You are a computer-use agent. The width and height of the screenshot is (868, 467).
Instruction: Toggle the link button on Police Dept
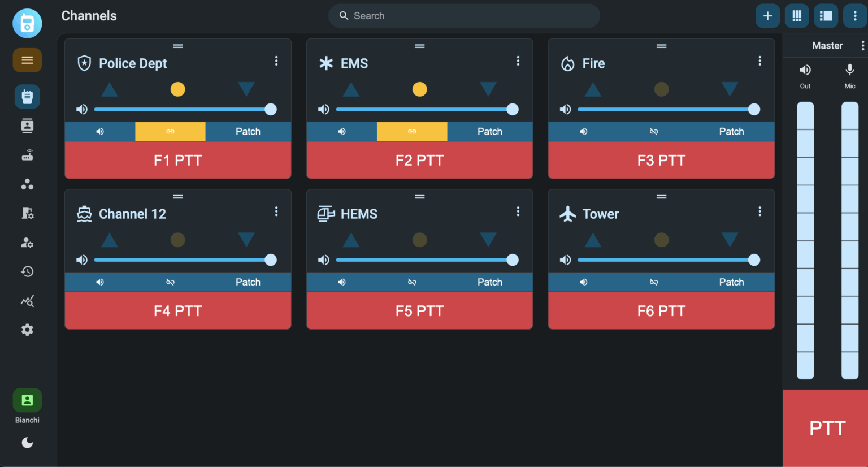click(x=170, y=132)
